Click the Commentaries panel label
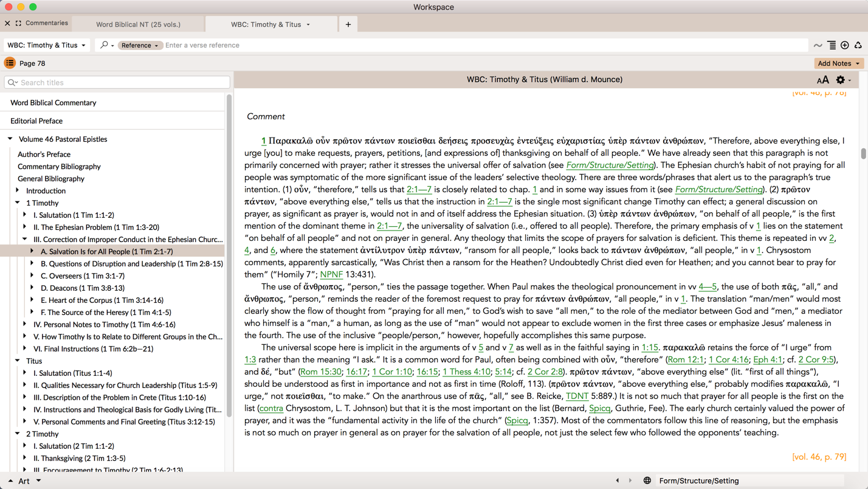Screen dimensions: 868x489 pyautogui.click(x=47, y=23)
